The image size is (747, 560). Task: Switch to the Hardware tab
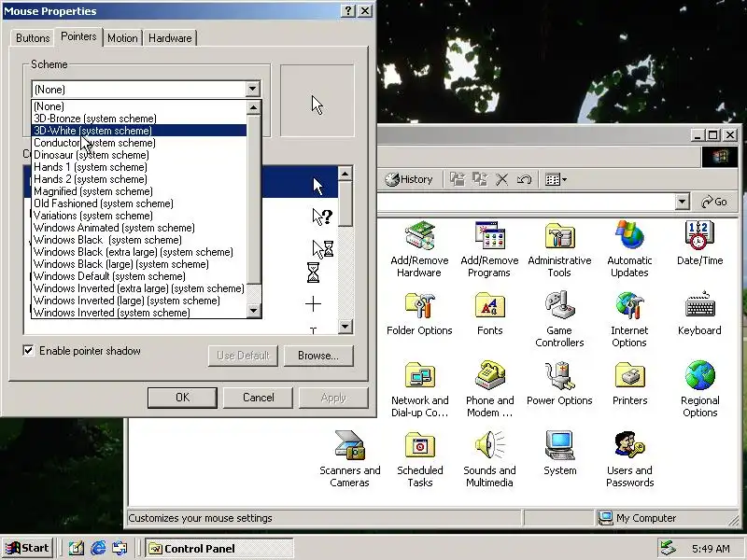click(x=170, y=38)
